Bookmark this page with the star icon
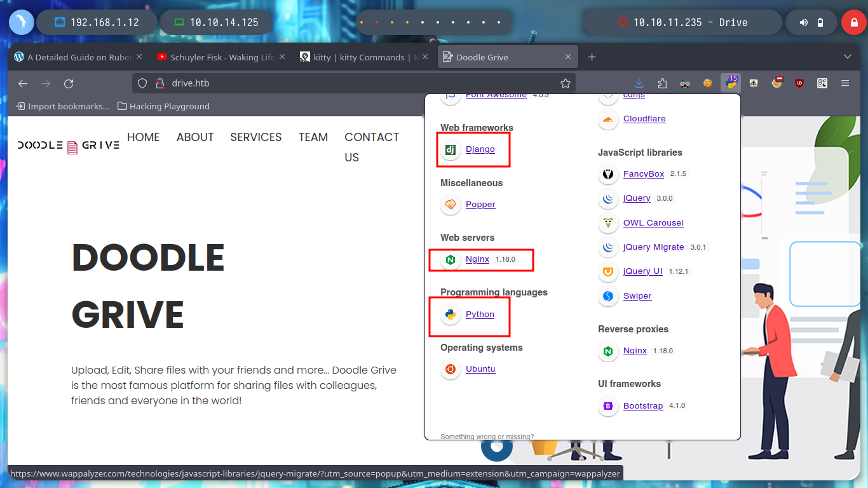 565,83
